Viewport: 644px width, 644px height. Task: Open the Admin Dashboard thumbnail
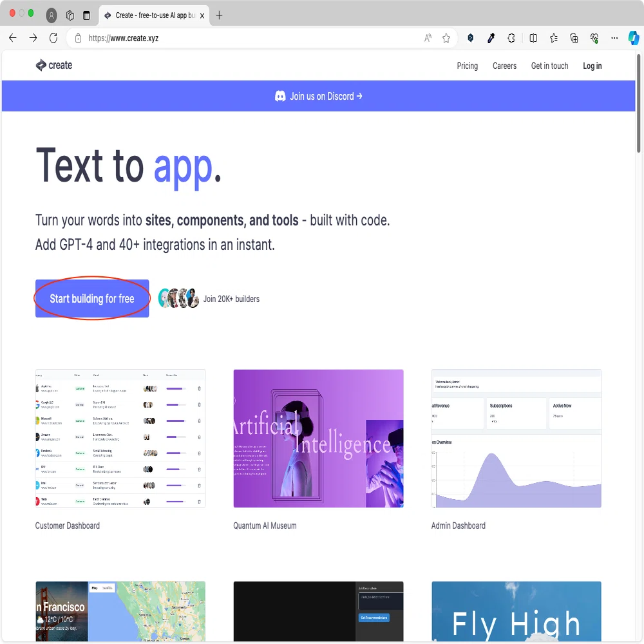516,439
